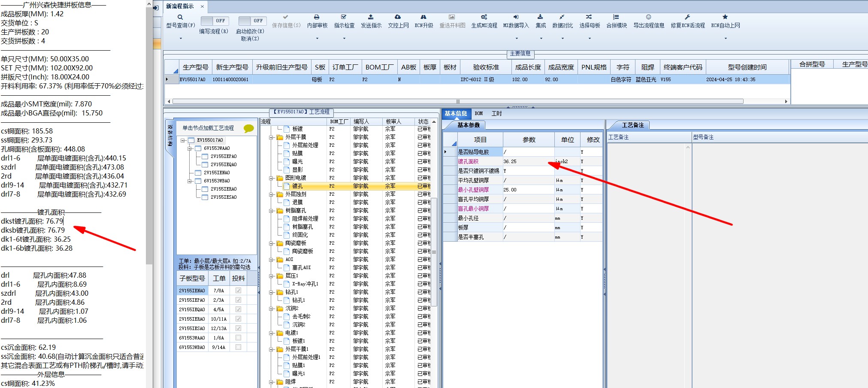Screen dimensions: 868x388
Task: Click the 镀孔面积 value 36.25 cell
Action: [529, 161]
